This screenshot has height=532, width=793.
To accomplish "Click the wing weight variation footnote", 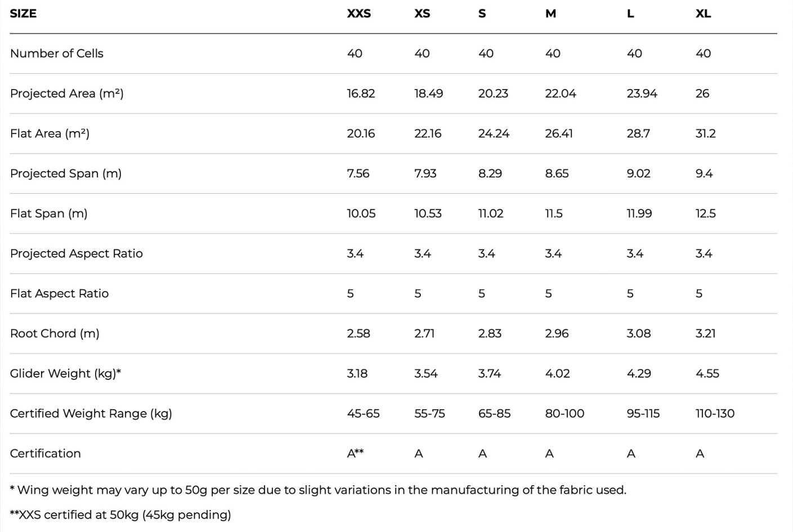I will tap(318, 490).
